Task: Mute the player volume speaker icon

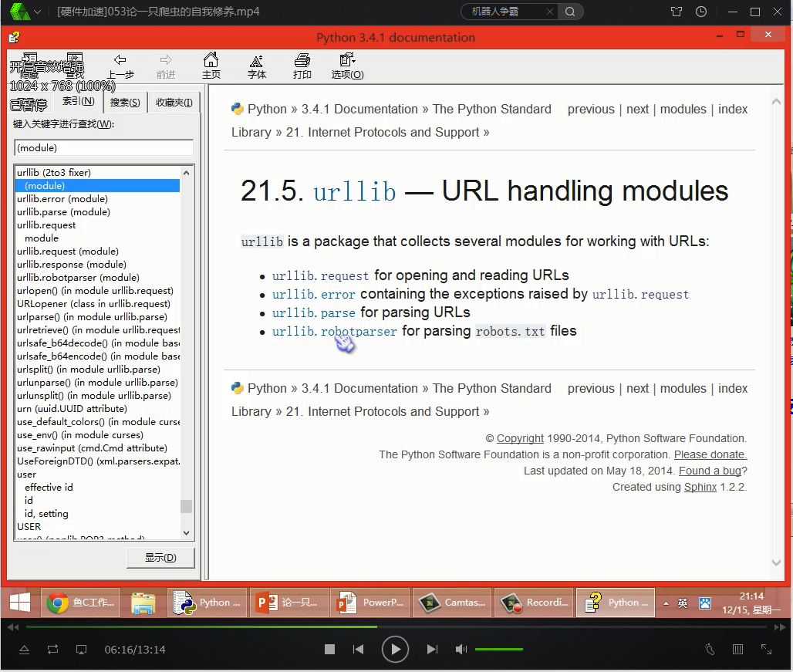Action: [x=461, y=650]
